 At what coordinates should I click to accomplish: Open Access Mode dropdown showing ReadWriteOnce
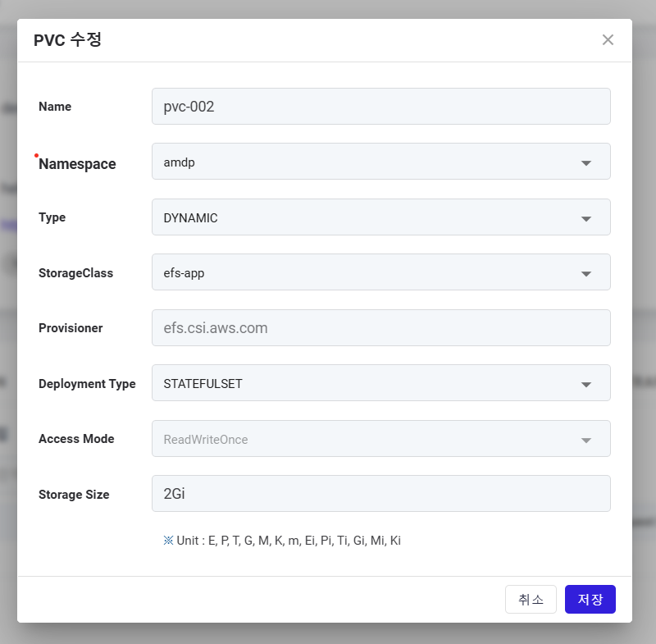tap(380, 439)
